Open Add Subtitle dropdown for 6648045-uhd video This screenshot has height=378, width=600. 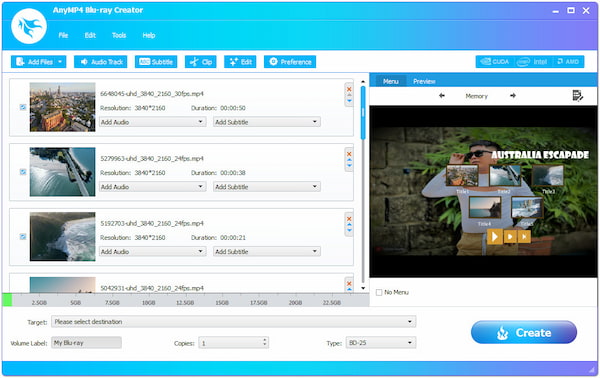[266, 122]
